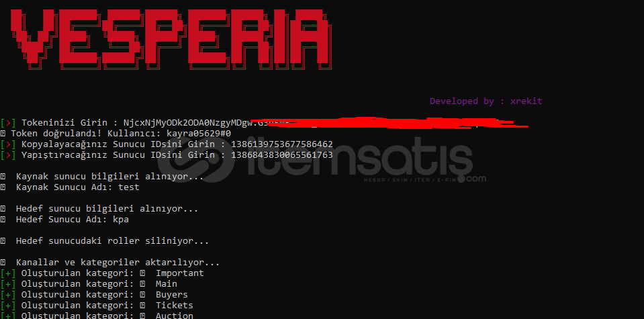Select the target server ID 1386843830065561763
The width and height of the screenshot is (644, 319).
[x=282, y=154]
